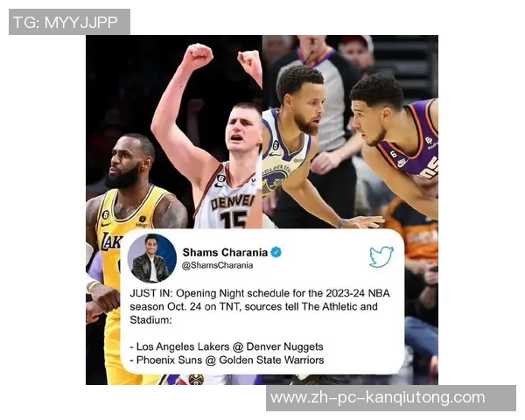The image size is (525, 420).
Task: Open the @ShamsCharania handle link
Action: (x=217, y=265)
